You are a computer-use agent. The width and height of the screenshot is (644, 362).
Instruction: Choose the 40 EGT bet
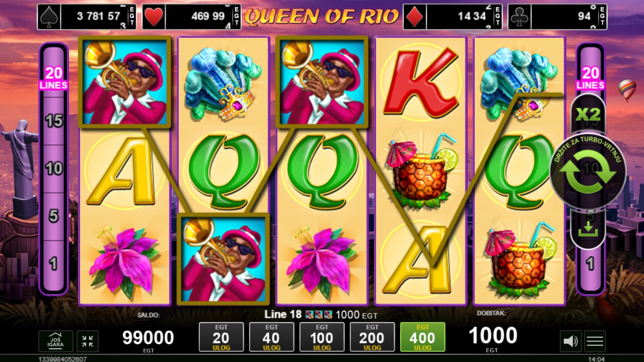(x=271, y=337)
